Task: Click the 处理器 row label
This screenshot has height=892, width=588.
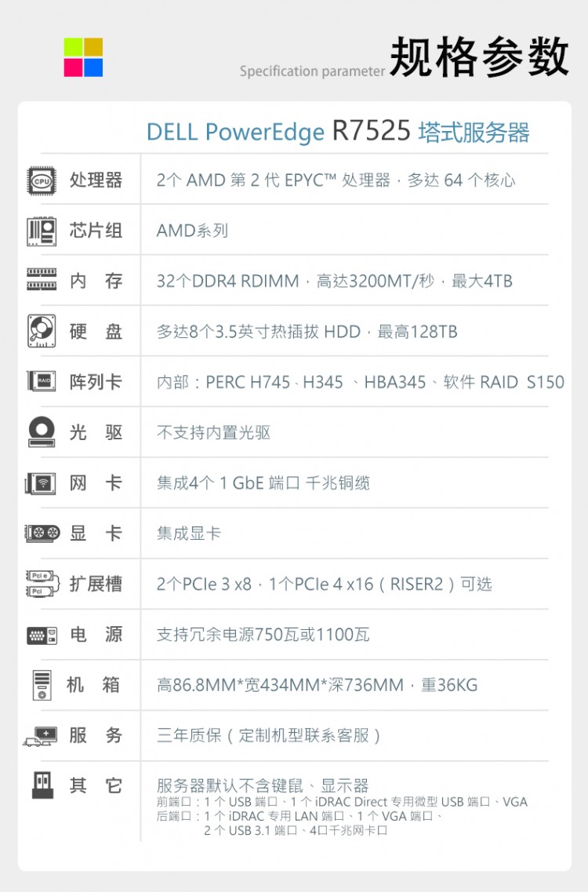Action: [x=96, y=180]
